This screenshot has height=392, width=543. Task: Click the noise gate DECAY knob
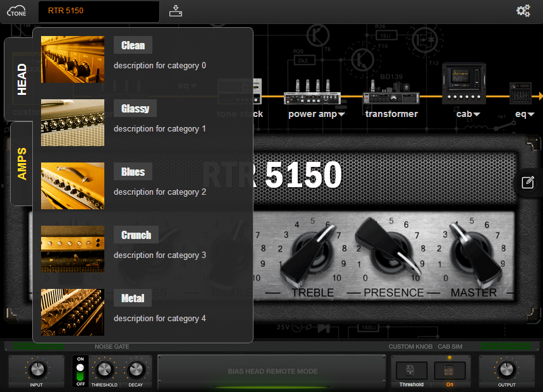pyautogui.click(x=136, y=369)
